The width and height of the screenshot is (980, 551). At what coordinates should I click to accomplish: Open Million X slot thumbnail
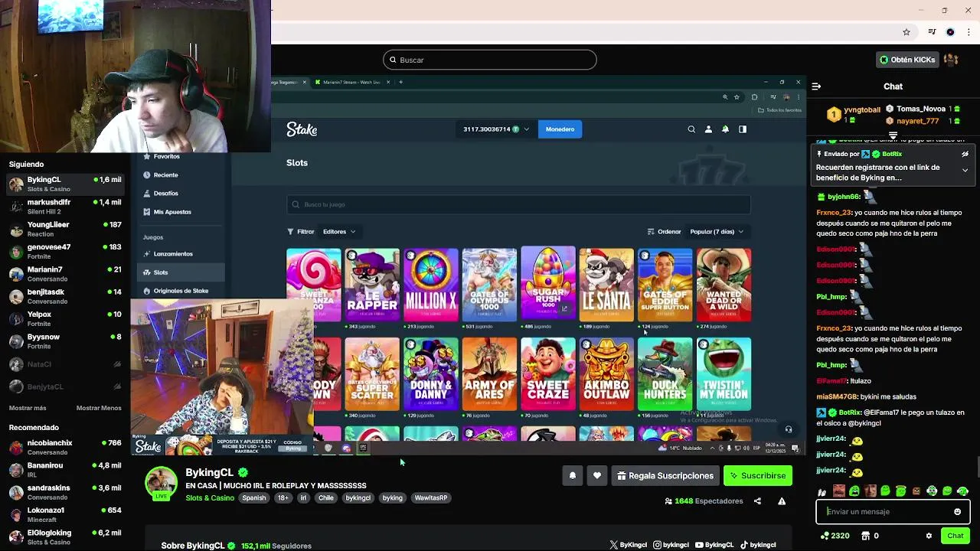tap(431, 284)
